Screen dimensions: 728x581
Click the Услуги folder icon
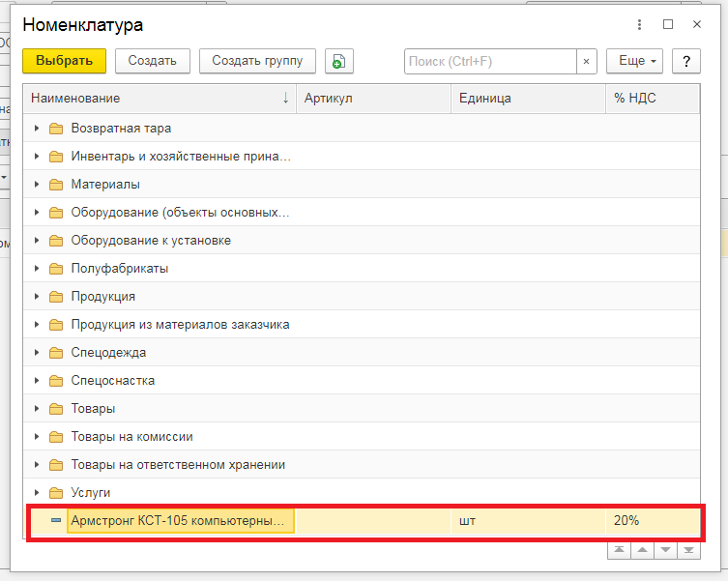pos(56,493)
